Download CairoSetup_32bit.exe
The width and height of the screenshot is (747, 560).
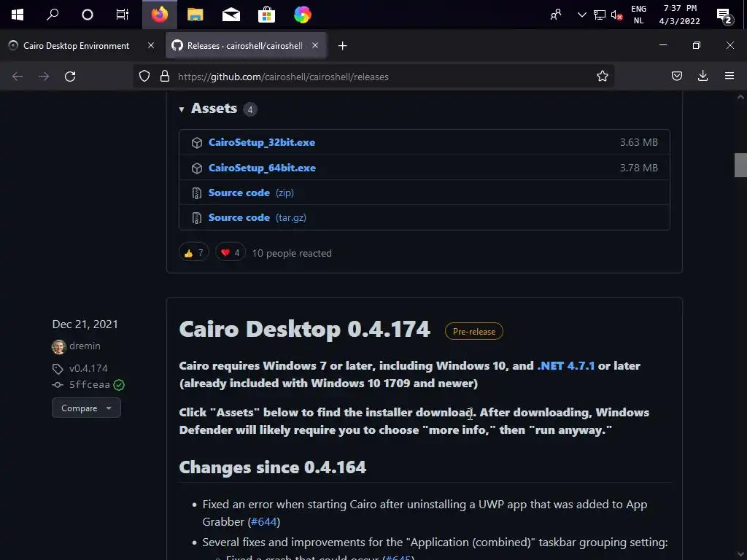(x=262, y=142)
